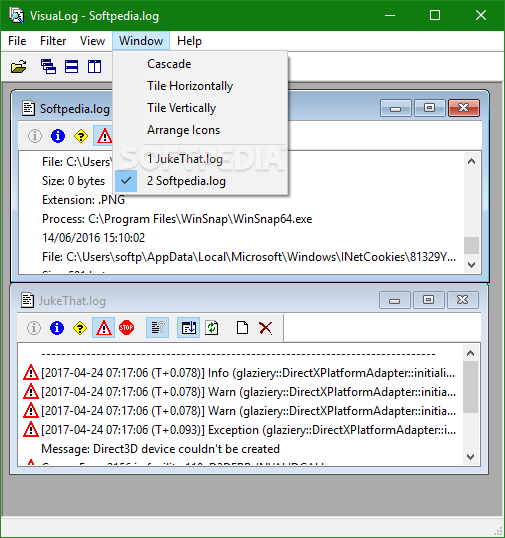505x538 pixels.
Task: Click scroll down arrow in Softpedia.log pane
Action: 471,265
